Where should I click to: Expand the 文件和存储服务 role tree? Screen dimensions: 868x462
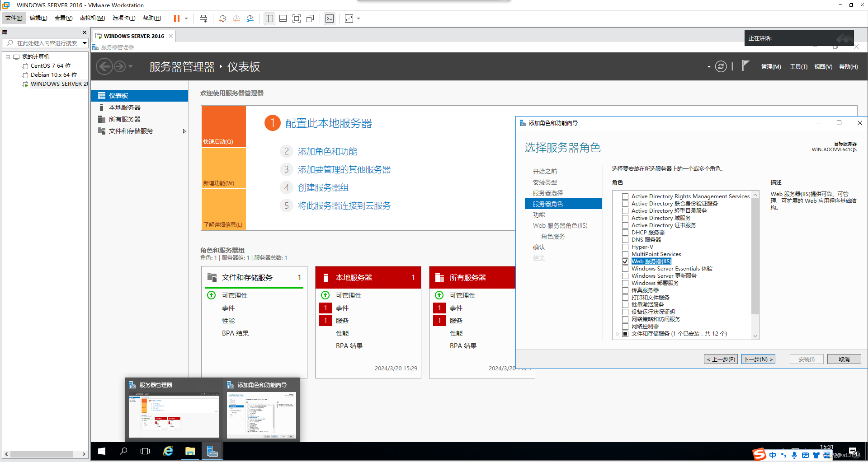[x=617, y=334]
